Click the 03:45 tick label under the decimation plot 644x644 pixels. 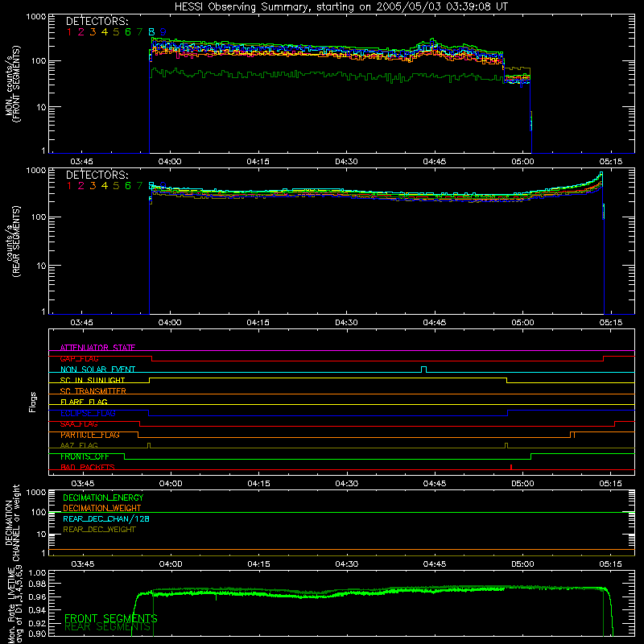[83, 564]
